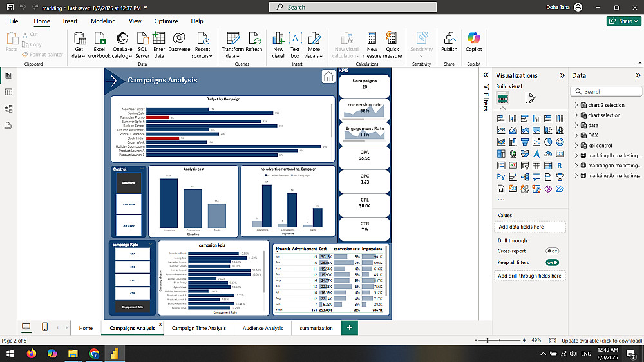The image size is (644, 362).
Task: Go to the summarization page tab
Action: tap(316, 328)
